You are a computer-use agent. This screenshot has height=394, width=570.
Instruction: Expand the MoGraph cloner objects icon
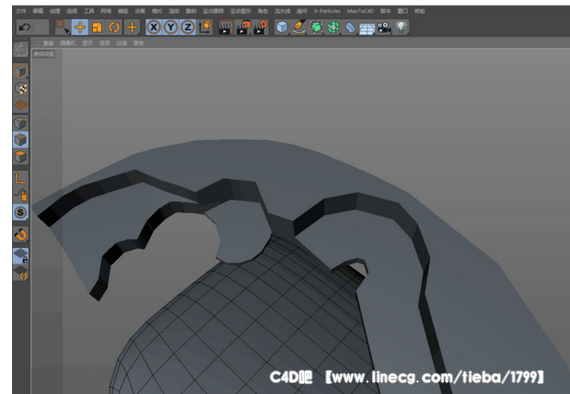pyautogui.click(x=333, y=27)
